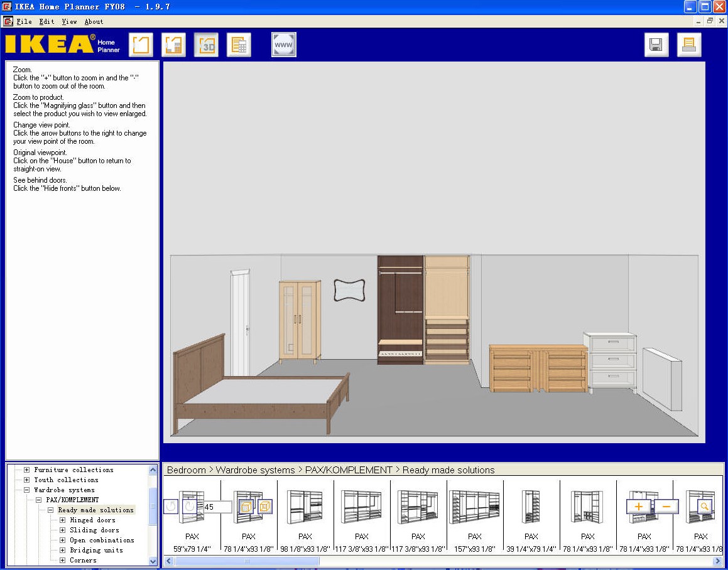Select the PAX 157"x93 1/8" wardrobe thumbnail
This screenshot has height=570, width=728.
click(475, 507)
